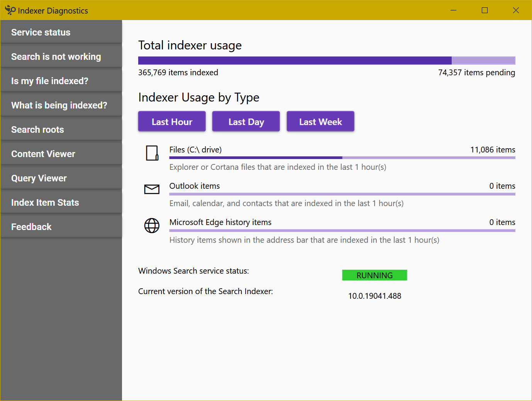This screenshot has height=401, width=532.
Task: Click the 365,769 items indexed text
Action: coord(178,73)
